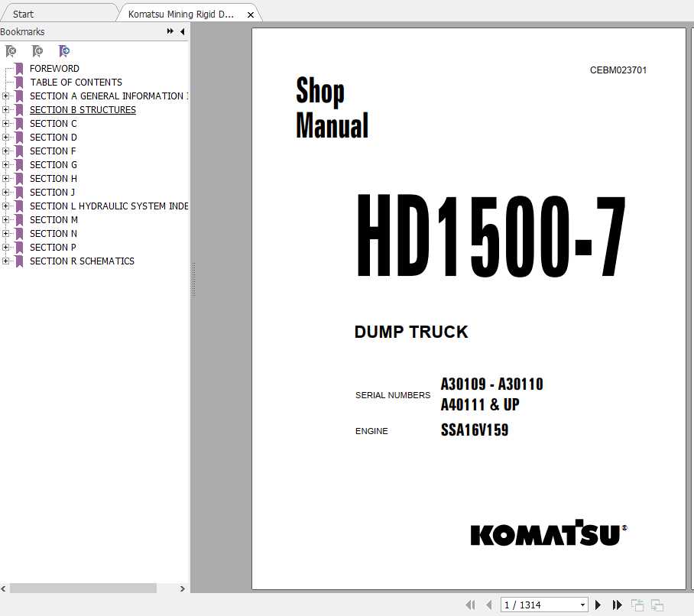
Task: Go to next page arrow
Action: pos(598,605)
